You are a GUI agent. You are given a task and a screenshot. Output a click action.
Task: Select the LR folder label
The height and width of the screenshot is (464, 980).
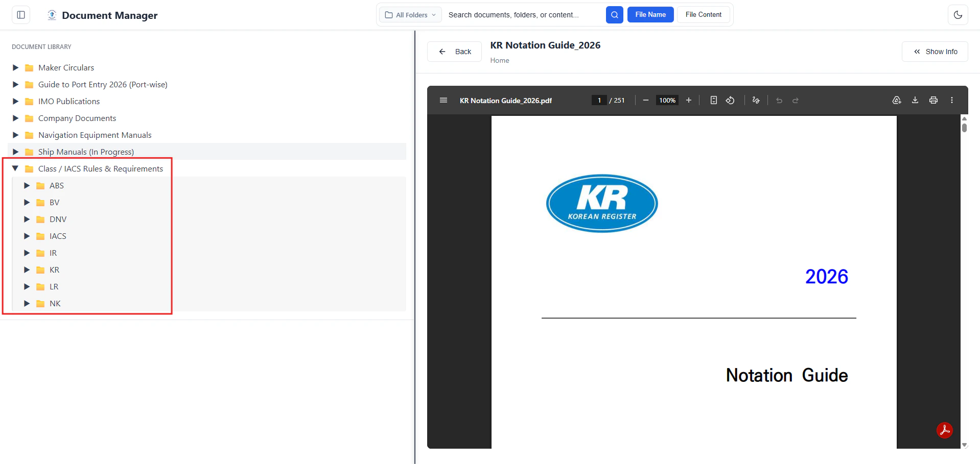click(54, 287)
